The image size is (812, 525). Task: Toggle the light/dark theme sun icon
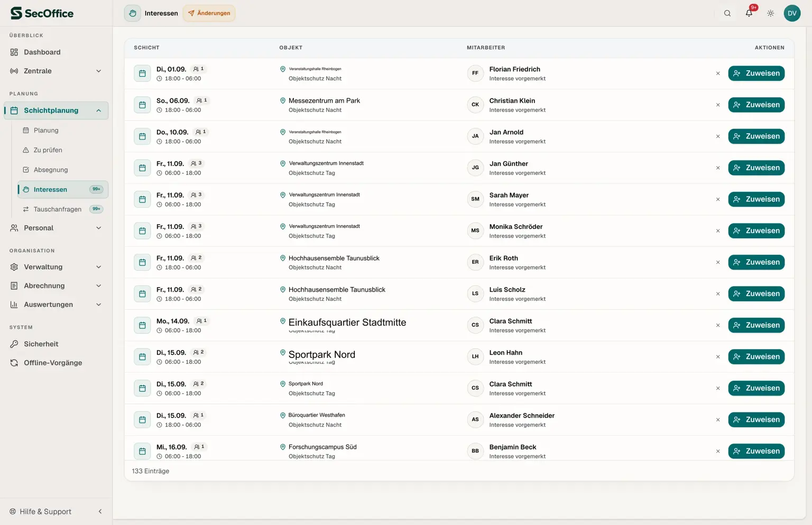[x=771, y=13]
